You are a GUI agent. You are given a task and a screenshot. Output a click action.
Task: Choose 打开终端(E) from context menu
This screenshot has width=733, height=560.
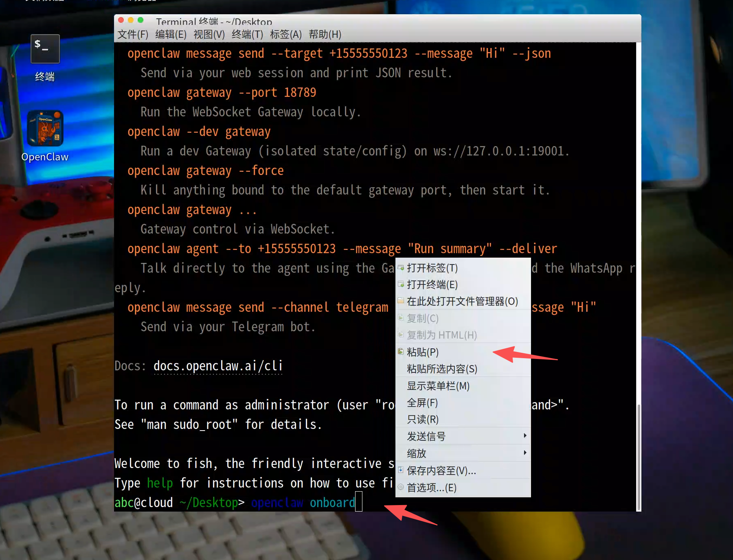(x=463, y=284)
